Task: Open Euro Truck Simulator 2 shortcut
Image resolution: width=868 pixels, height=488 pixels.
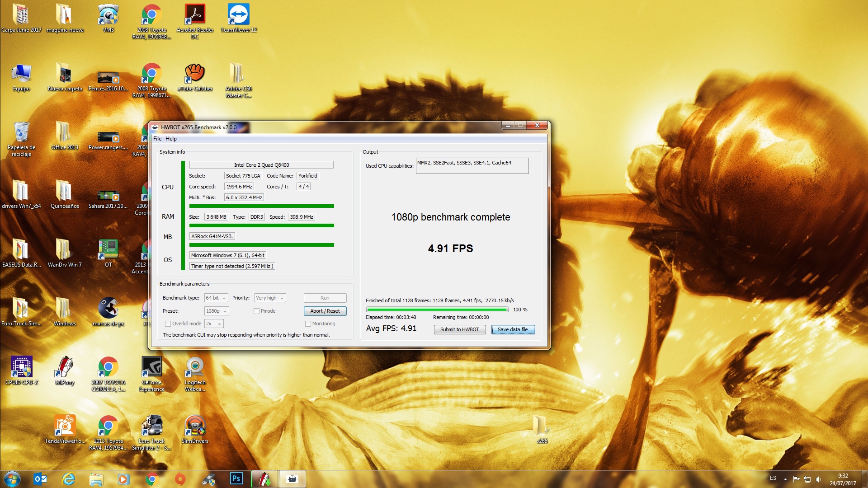Action: [x=151, y=433]
